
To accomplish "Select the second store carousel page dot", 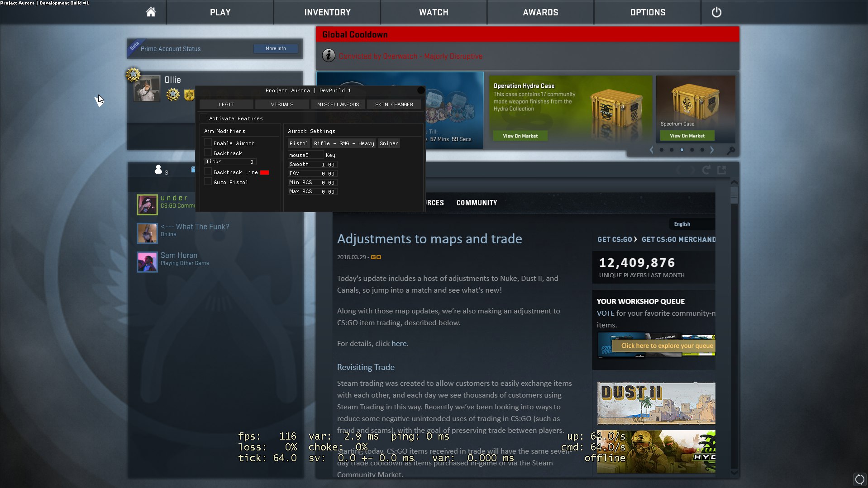I will pos(672,150).
